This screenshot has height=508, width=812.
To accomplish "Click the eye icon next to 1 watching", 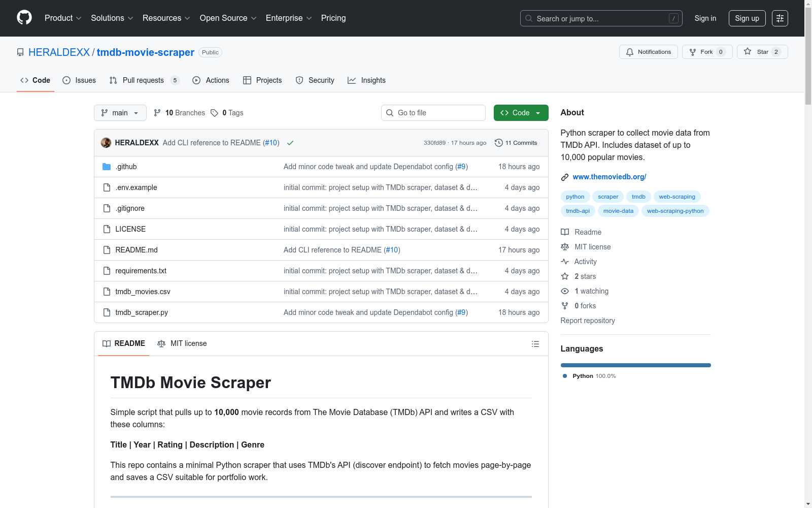I will [565, 291].
